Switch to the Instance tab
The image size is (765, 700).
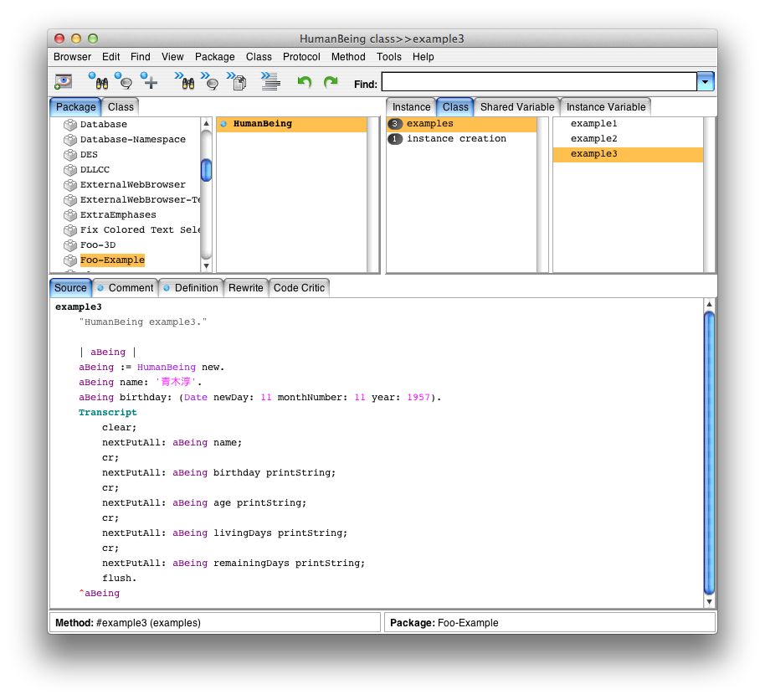pyautogui.click(x=411, y=107)
